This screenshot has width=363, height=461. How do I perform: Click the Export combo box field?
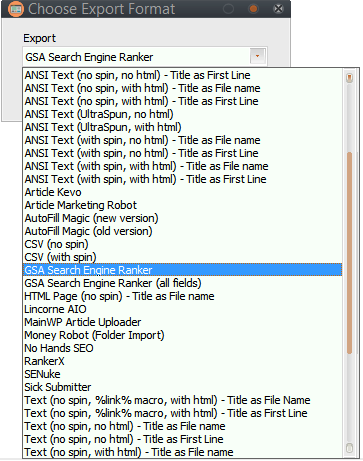tap(145, 57)
